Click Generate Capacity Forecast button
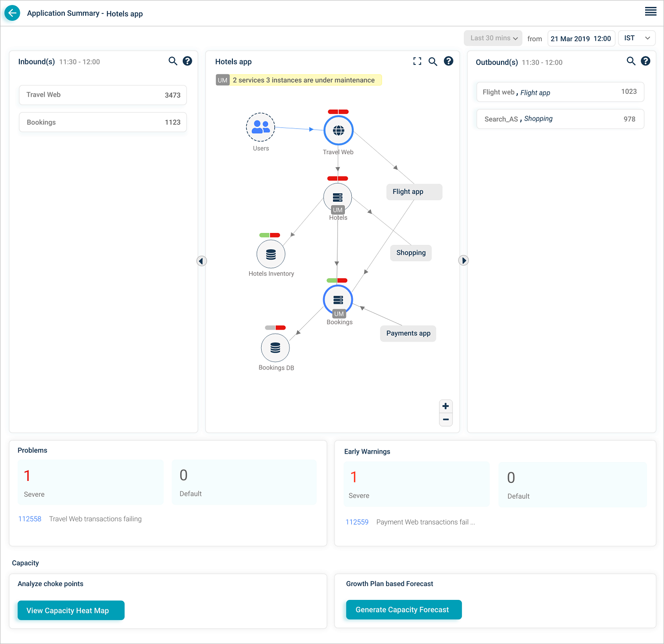 tap(403, 610)
